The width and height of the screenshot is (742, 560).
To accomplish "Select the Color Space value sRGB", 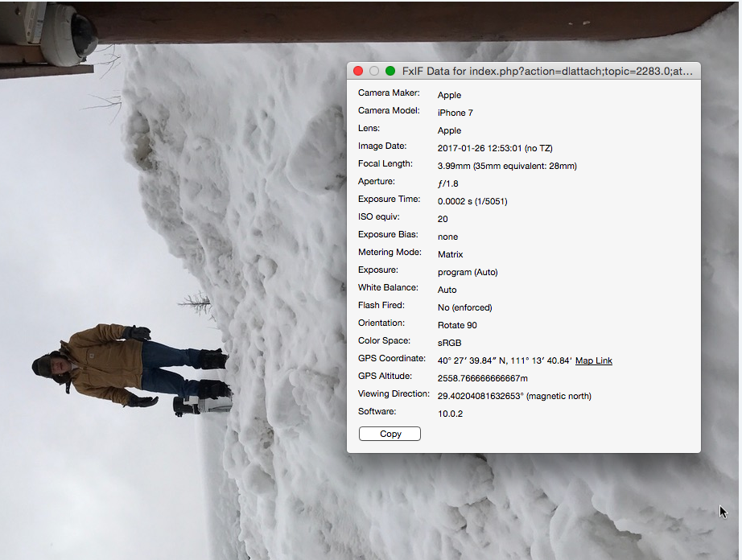I will pos(450,343).
